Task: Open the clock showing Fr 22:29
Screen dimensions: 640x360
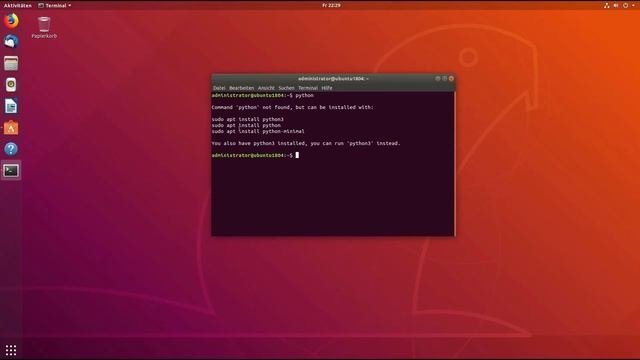Action: [331, 5]
